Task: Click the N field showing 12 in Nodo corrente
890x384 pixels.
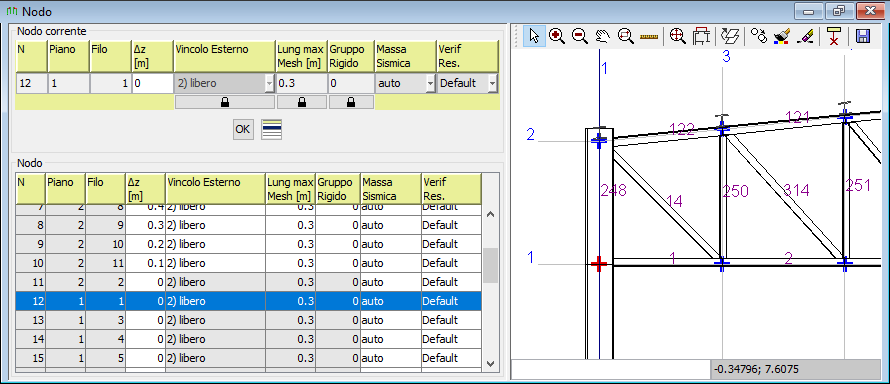Action: coord(31,83)
